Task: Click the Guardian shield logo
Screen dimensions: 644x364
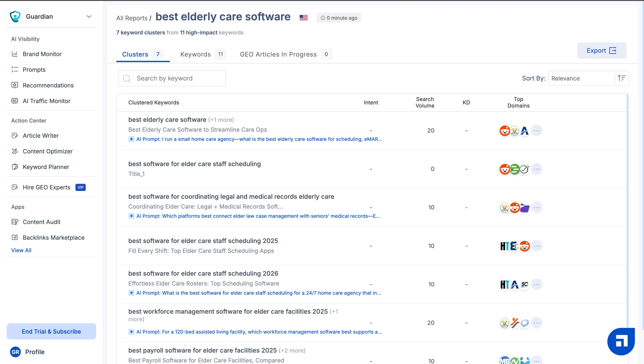Action: [x=15, y=17]
